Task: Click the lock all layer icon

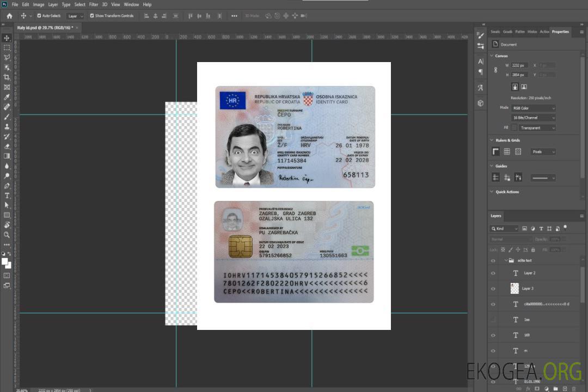Action: 533,250
